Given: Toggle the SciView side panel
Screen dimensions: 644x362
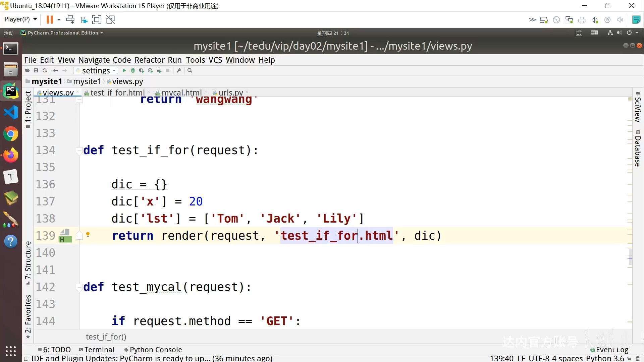Looking at the screenshot, I should pyautogui.click(x=638, y=107).
